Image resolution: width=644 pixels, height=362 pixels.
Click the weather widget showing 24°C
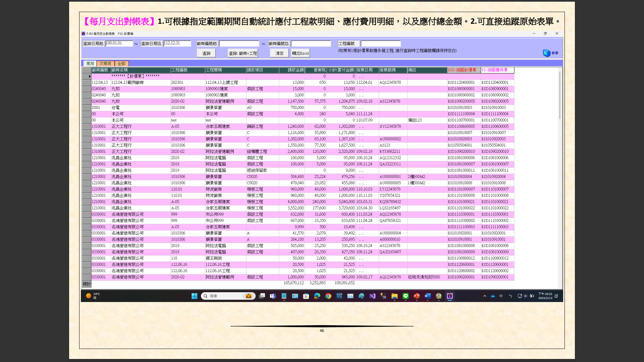[x=93, y=296]
